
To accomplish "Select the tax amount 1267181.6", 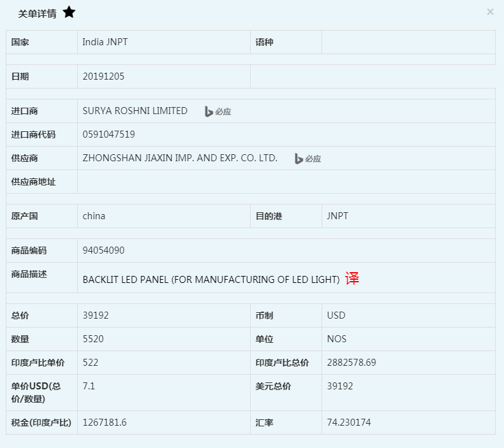I will coord(105,423).
